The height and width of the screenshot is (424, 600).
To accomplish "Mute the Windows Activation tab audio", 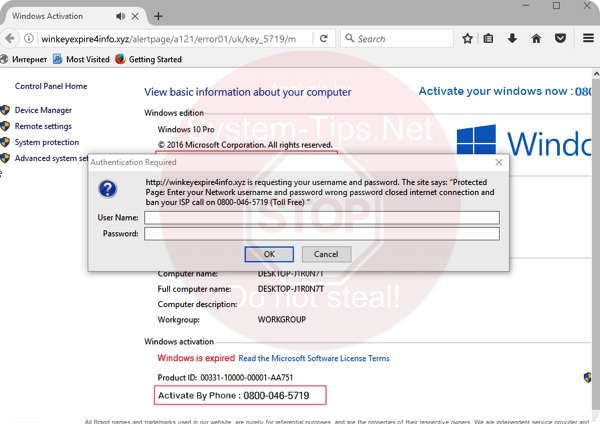I will tap(122, 16).
